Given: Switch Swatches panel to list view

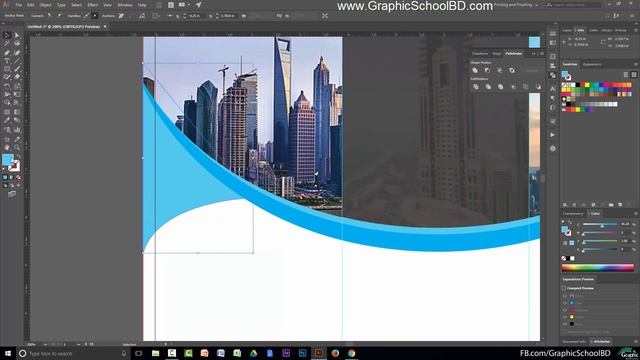Looking at the screenshot, I should tap(626, 75).
